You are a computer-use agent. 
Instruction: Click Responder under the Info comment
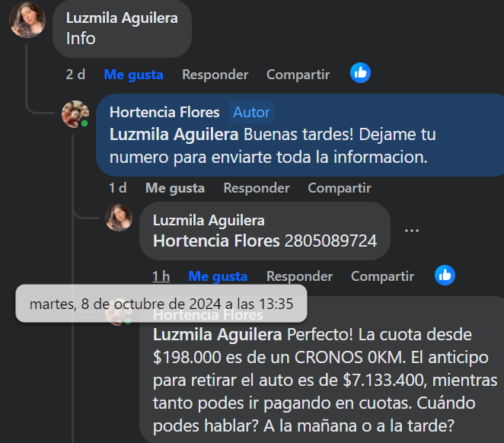point(215,75)
